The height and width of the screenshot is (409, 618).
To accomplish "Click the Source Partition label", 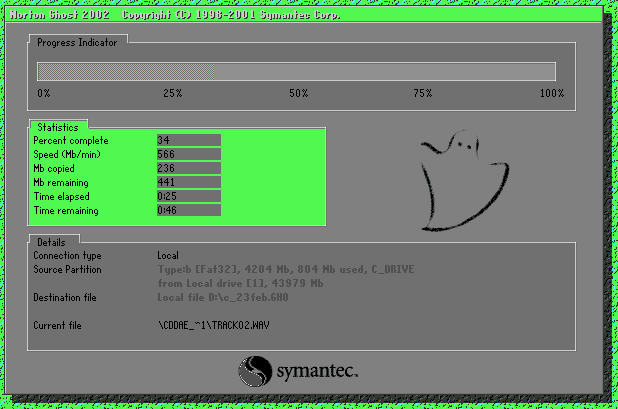I will (x=67, y=270).
